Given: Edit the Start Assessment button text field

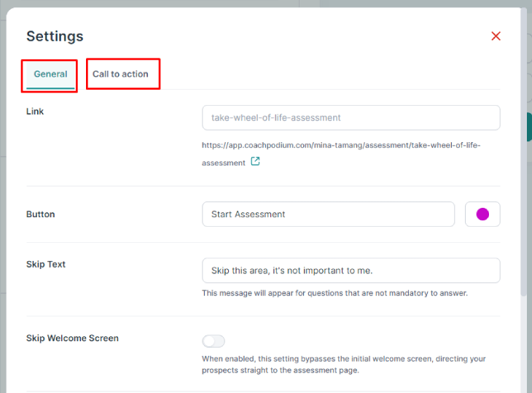Looking at the screenshot, I should (328, 214).
